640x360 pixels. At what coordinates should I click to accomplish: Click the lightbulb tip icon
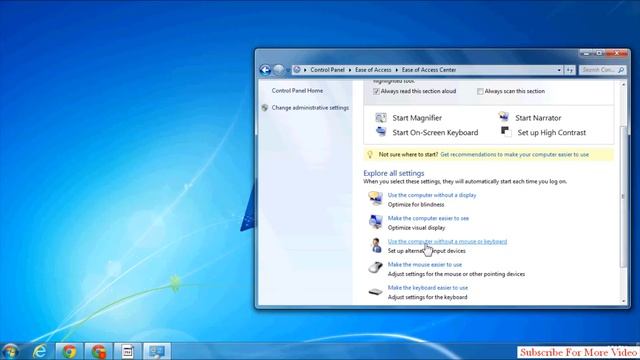click(x=370, y=155)
